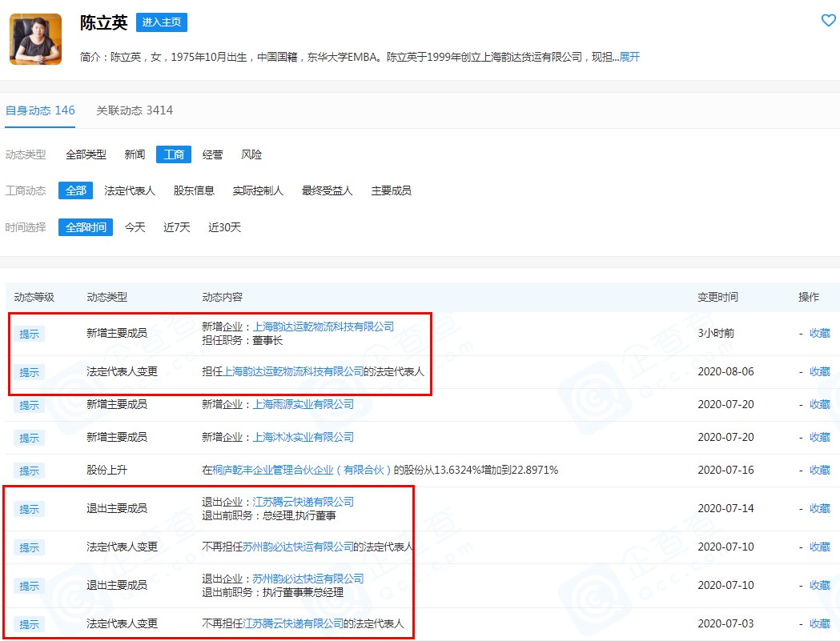Click 退出前职务：执行董事兼总经理 text

(273, 592)
